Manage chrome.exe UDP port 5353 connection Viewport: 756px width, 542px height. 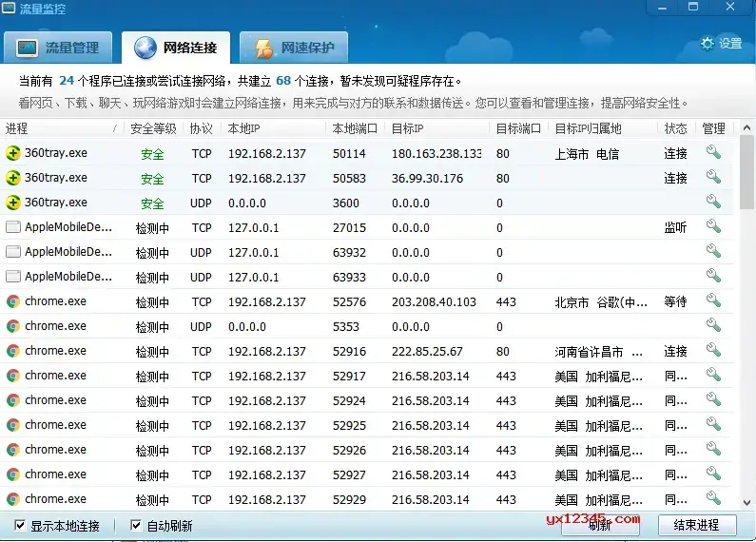[713, 325]
